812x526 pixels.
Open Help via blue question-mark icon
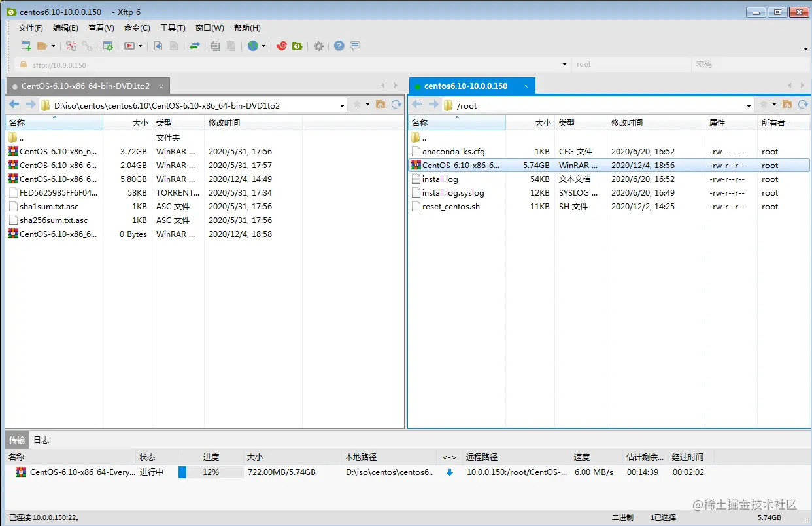pos(339,46)
